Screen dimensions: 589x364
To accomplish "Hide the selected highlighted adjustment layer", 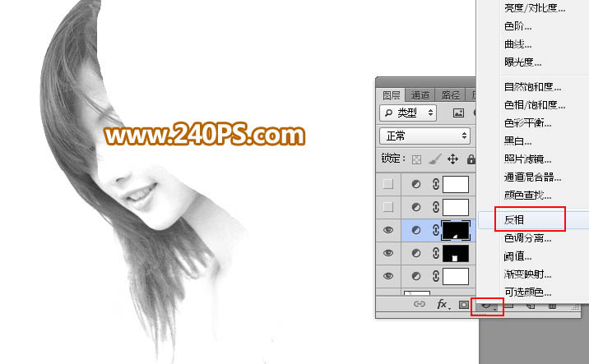I will point(388,230).
